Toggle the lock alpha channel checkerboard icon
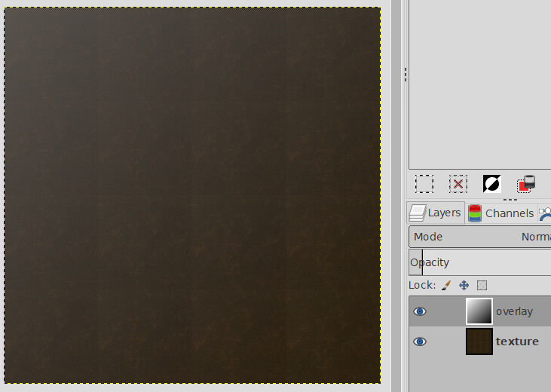 coord(482,286)
